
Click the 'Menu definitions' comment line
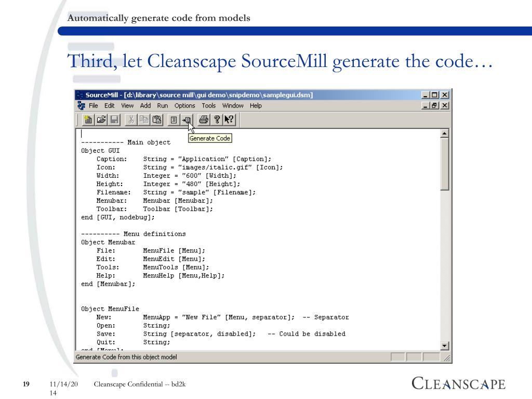[134, 234]
